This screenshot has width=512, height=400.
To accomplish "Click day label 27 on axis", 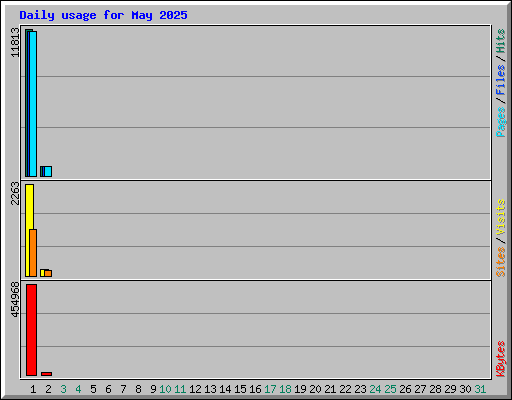I will click(420, 389).
